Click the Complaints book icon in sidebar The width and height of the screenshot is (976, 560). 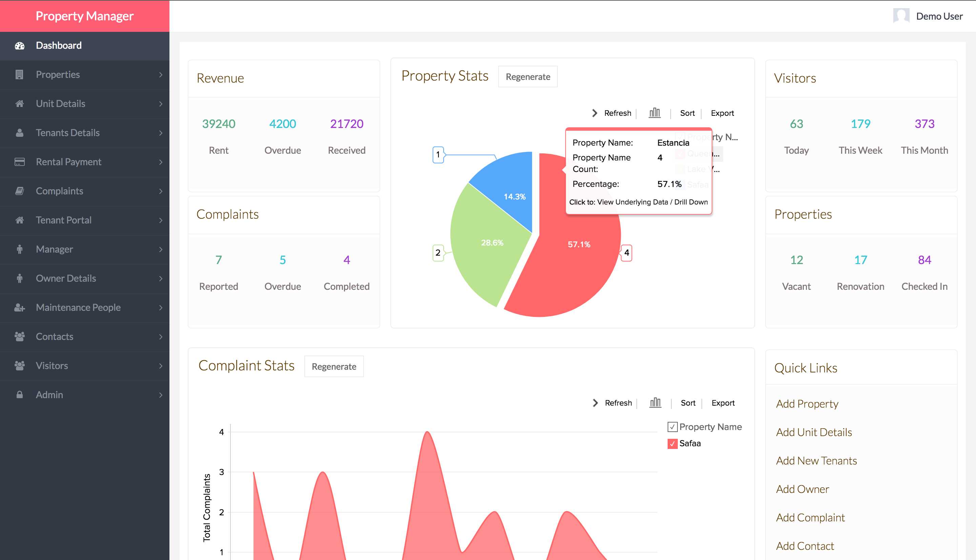coord(19,191)
